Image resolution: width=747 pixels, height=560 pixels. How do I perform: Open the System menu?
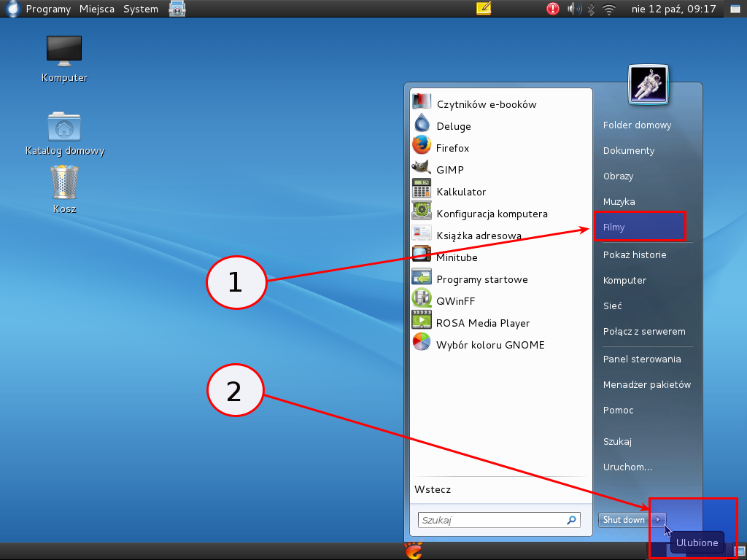141,9
